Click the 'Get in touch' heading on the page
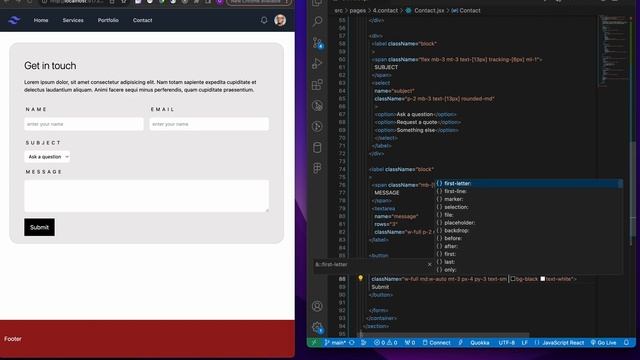The width and height of the screenshot is (640, 360). 50,66
